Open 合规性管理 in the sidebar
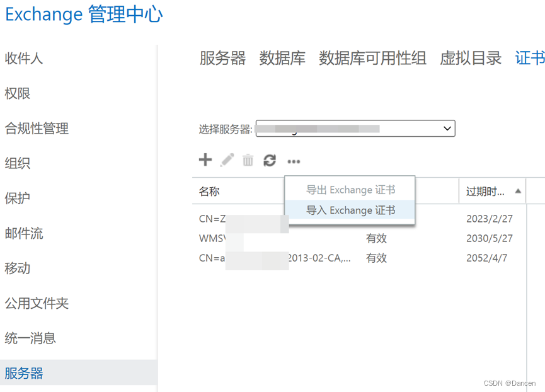This screenshot has height=392, width=545. 37,128
